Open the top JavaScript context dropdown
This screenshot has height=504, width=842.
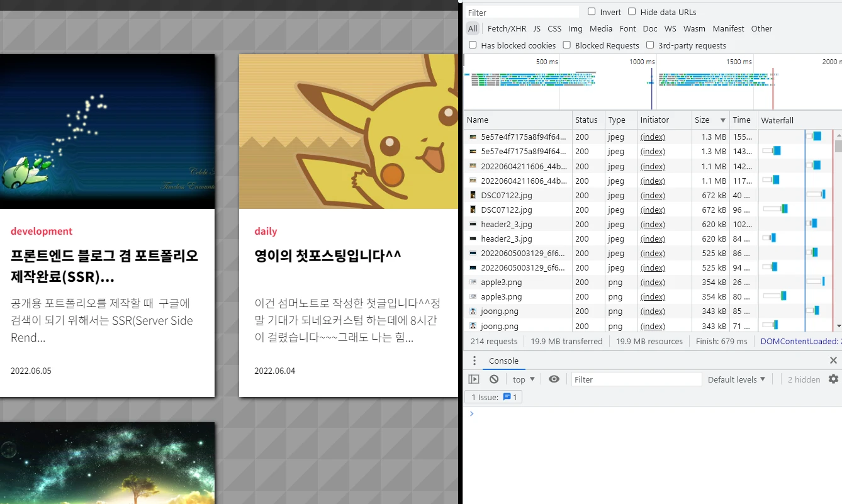pyautogui.click(x=524, y=379)
